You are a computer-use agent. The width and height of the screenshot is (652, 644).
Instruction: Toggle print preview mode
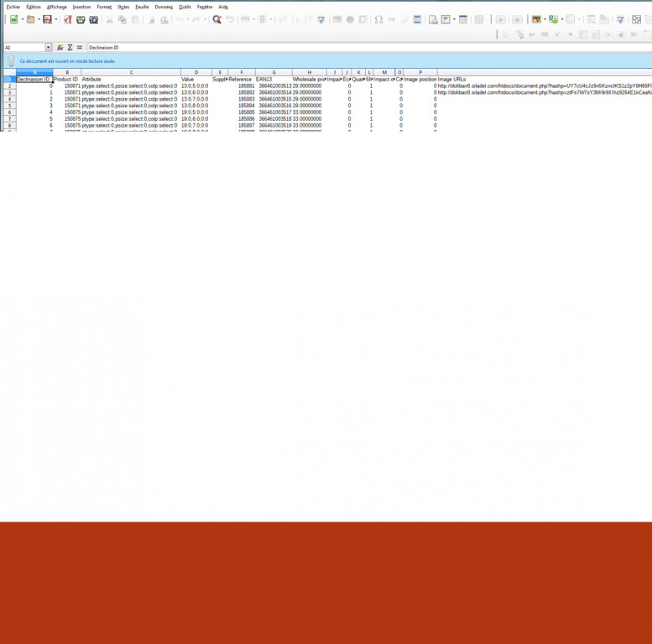pos(93,19)
